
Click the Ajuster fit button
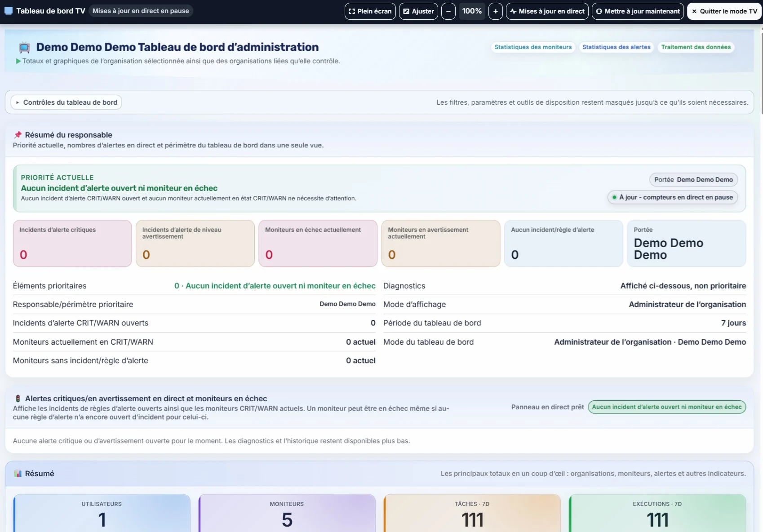pos(418,11)
